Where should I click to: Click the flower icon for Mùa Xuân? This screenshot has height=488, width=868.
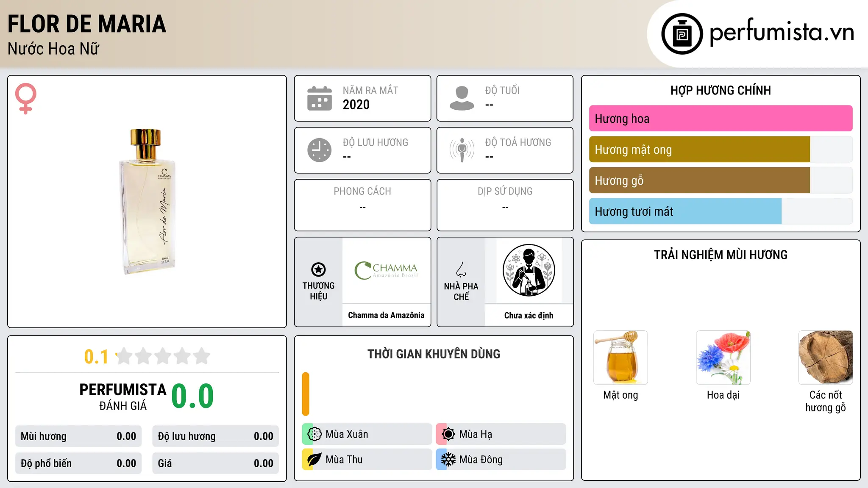(314, 434)
